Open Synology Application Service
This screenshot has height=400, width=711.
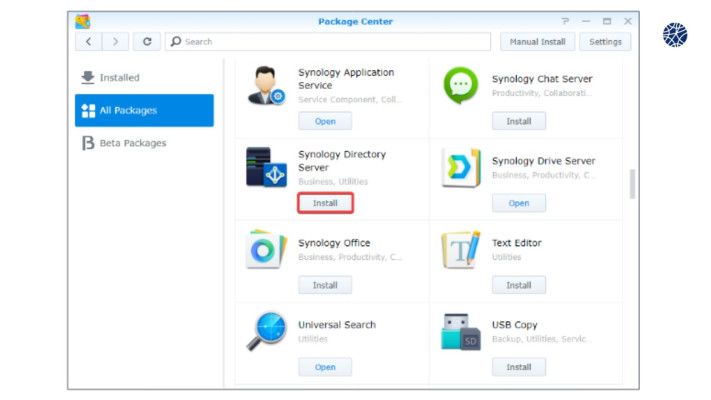click(325, 121)
